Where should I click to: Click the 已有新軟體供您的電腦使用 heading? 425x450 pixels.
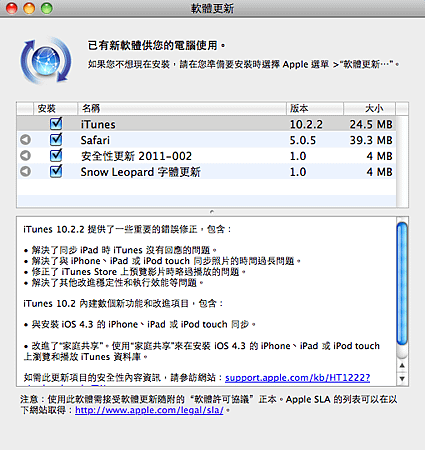point(156,45)
